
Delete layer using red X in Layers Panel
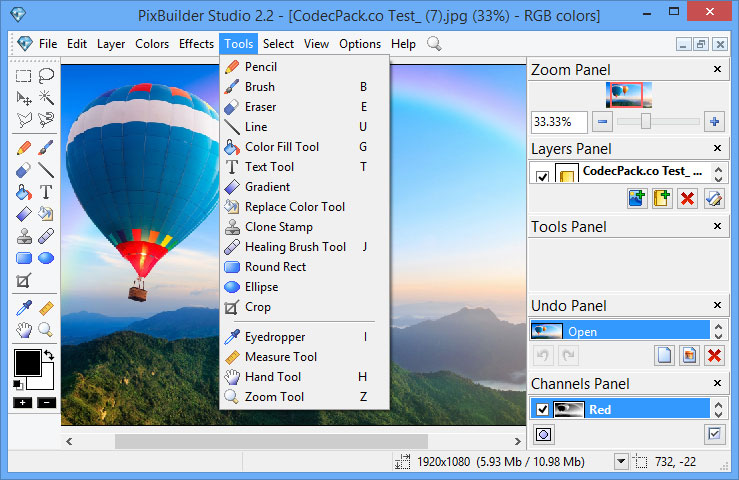click(687, 199)
